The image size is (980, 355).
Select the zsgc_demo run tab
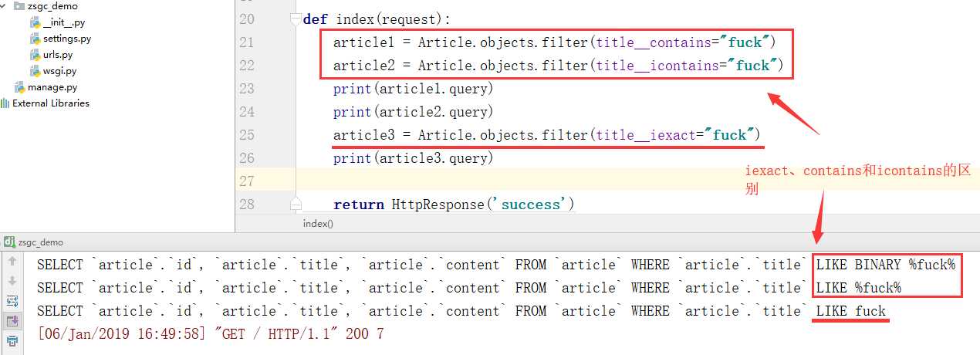pyautogui.click(x=40, y=242)
